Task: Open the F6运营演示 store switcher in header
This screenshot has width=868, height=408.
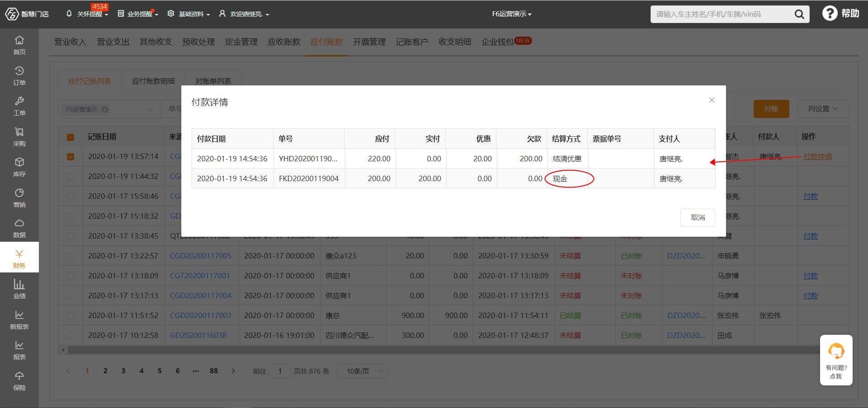Action: point(511,14)
